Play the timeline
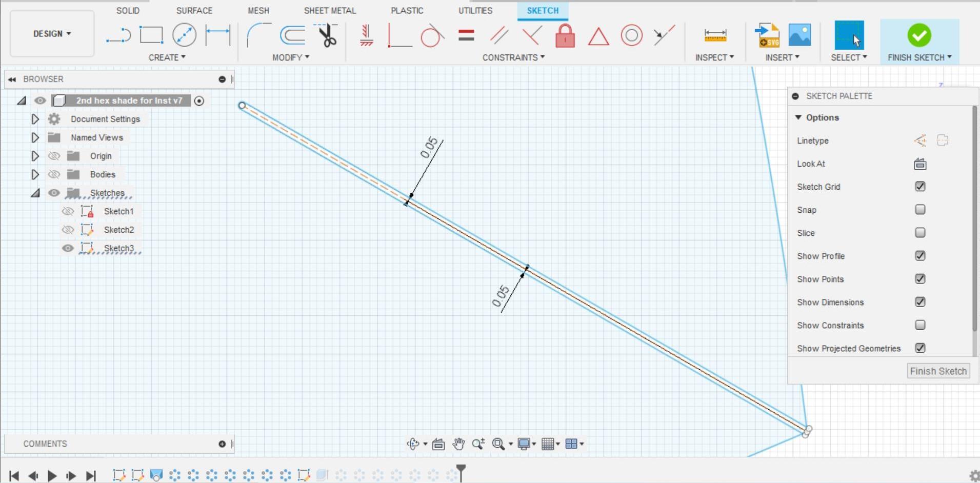Image resolution: width=980 pixels, height=483 pixels. tap(52, 476)
